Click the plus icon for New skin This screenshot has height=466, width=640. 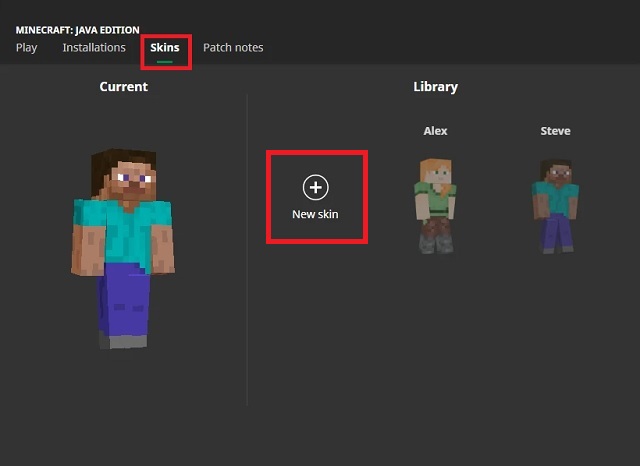click(316, 187)
